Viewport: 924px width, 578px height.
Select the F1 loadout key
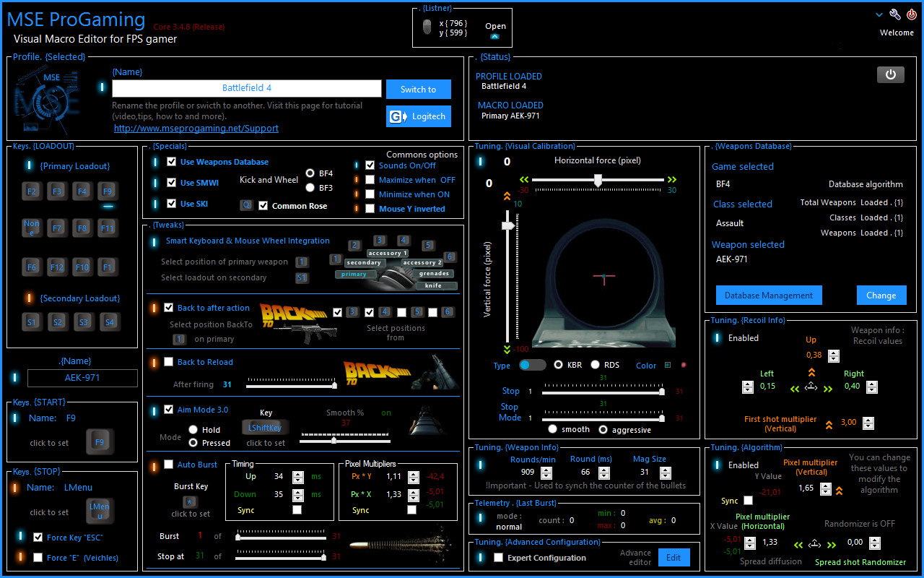coord(108,267)
